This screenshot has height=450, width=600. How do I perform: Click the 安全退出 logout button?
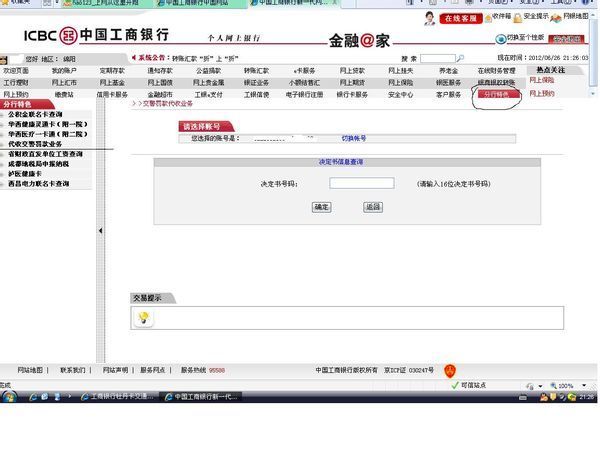(567, 39)
